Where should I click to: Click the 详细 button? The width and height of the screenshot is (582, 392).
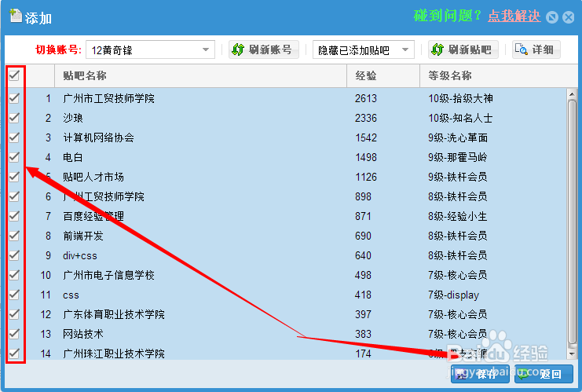[536, 49]
